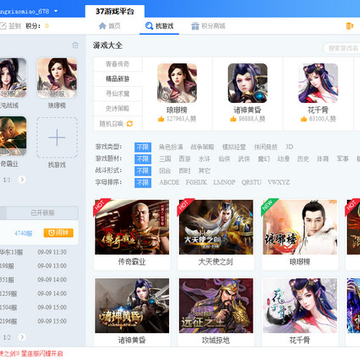
Task: Switch to the 已开新服 server tab
Action: point(42,213)
